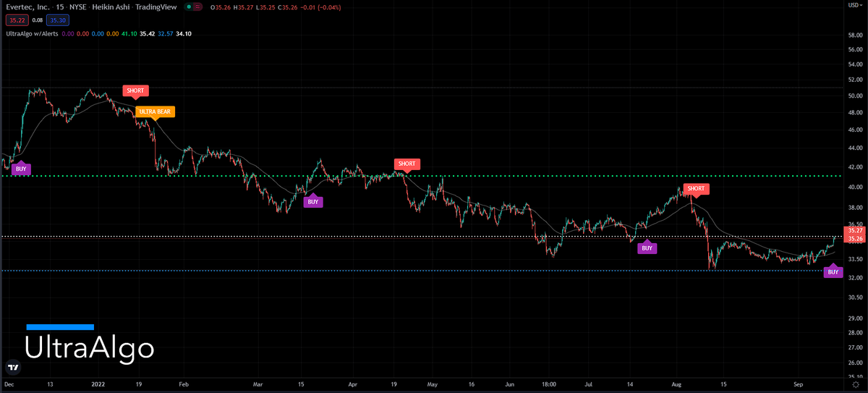Click the BUY label under blue dotted line
This screenshot has height=393, width=868.
pyautogui.click(x=833, y=273)
